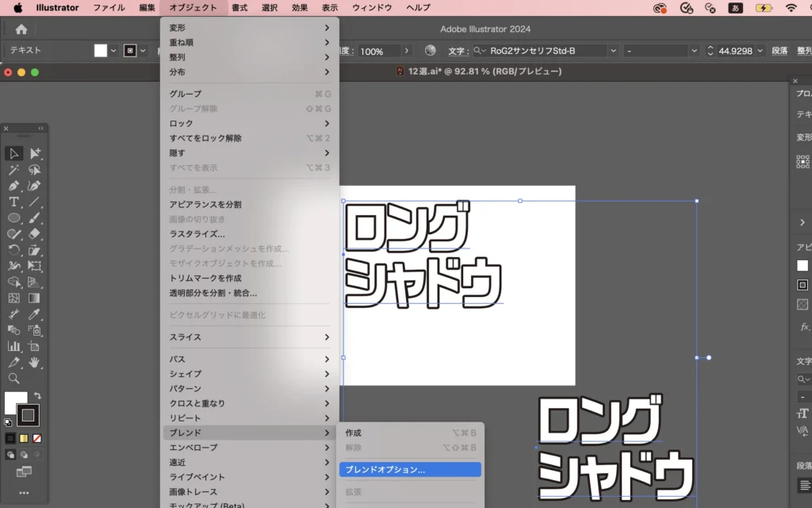The width and height of the screenshot is (812, 508).
Task: Choose ブレンドオプション... from the submenu
Action: pyautogui.click(x=409, y=470)
